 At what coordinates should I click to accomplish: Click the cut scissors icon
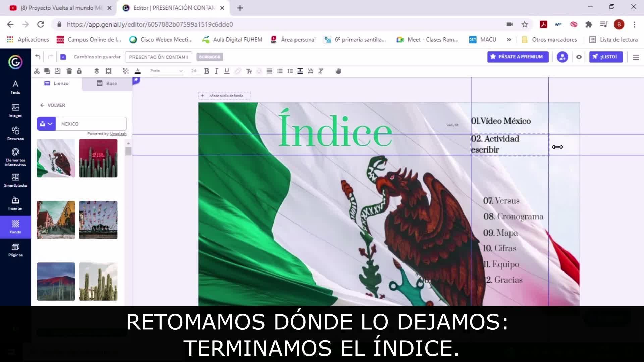(x=37, y=71)
